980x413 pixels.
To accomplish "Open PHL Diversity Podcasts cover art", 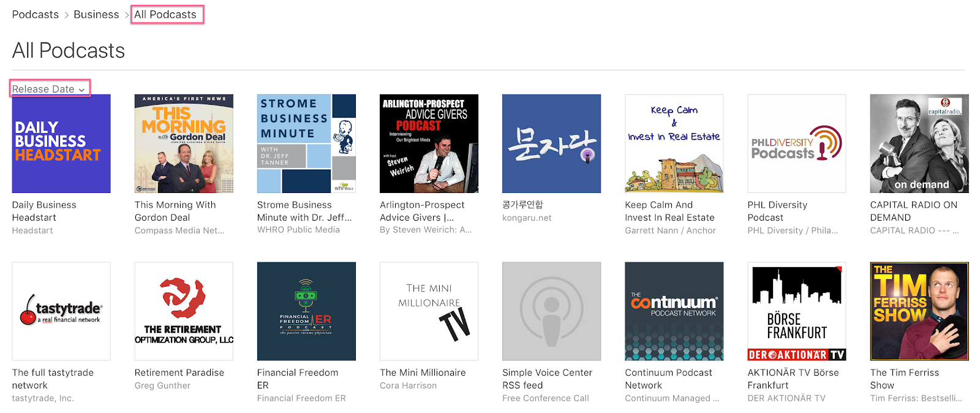I will 797,143.
